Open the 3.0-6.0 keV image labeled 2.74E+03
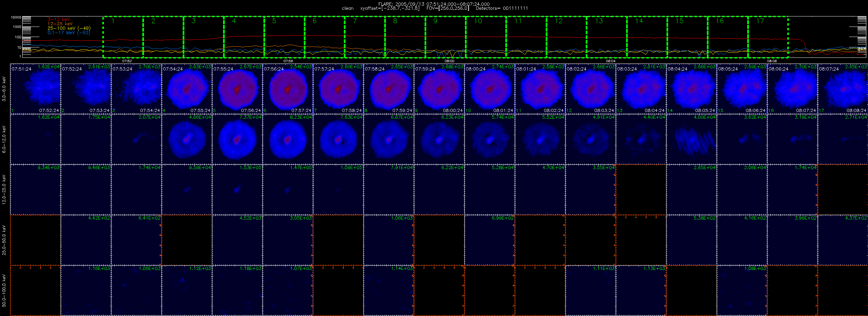 [x=490, y=88]
